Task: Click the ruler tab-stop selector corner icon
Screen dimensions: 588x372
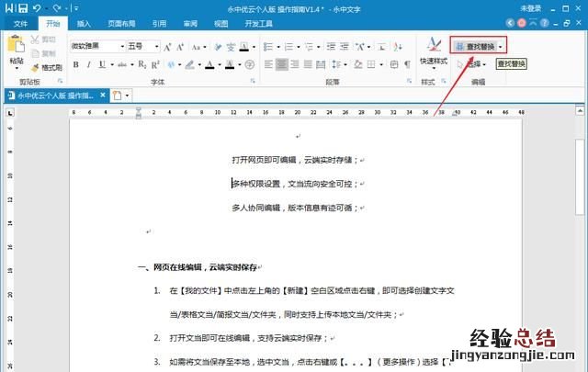Action: (10, 112)
